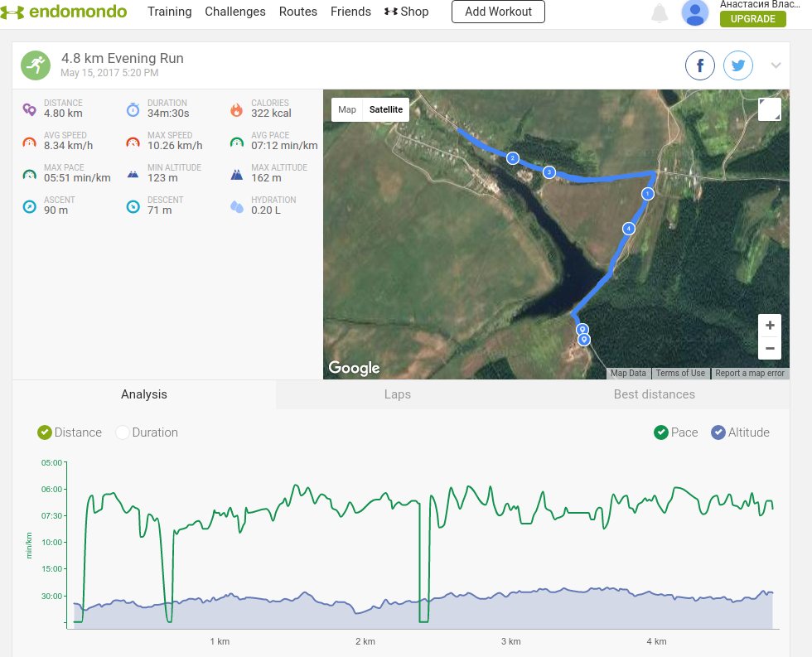Open the Challenges menu
812x657 pixels.
pyautogui.click(x=235, y=12)
